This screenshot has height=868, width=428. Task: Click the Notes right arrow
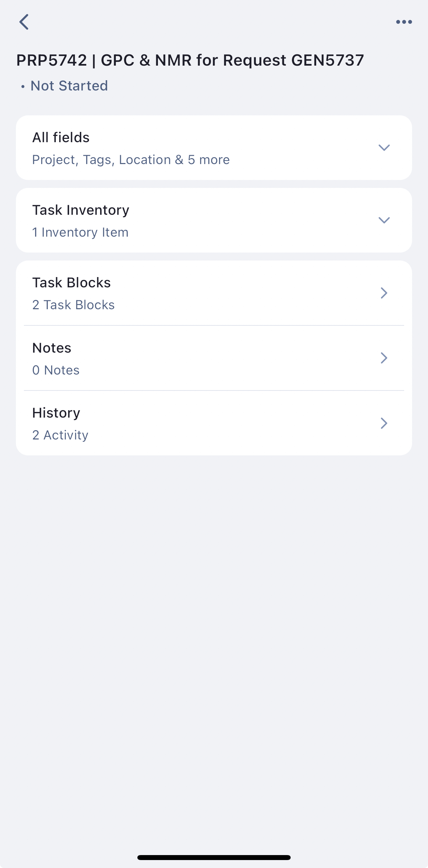click(384, 358)
